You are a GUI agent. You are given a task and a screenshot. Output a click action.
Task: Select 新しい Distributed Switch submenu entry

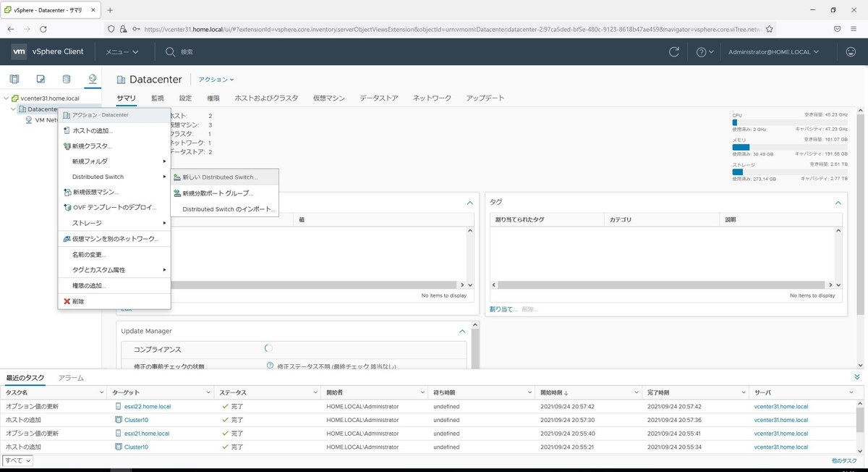(224, 177)
